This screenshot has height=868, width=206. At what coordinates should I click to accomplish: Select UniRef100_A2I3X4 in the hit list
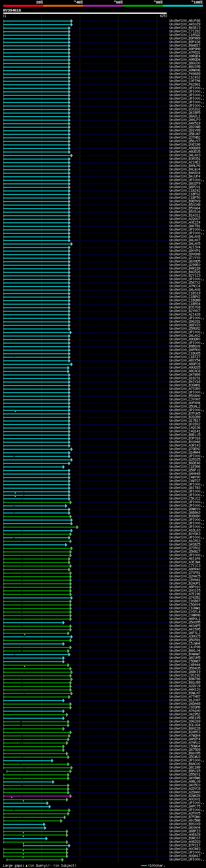pyautogui.click(x=185, y=247)
